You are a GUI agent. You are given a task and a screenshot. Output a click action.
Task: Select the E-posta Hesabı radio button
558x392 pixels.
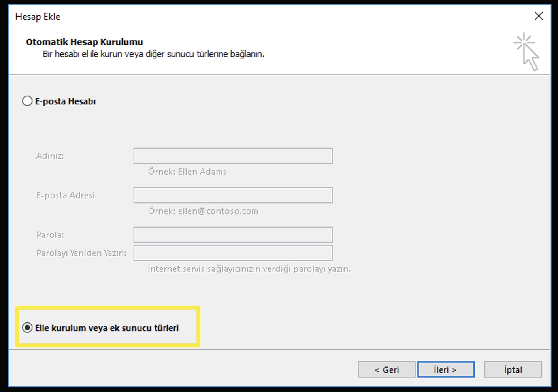(27, 101)
